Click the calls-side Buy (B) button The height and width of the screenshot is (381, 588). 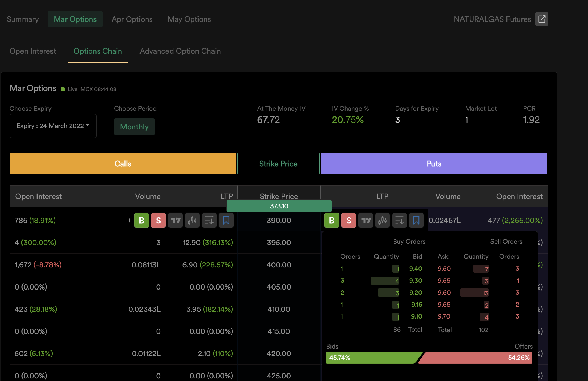(x=142, y=221)
